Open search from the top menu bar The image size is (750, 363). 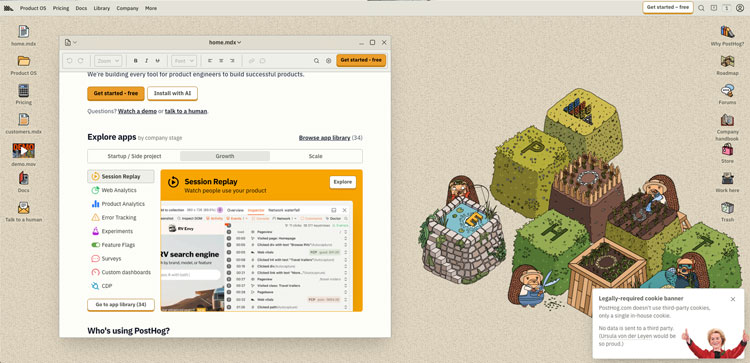pos(701,8)
